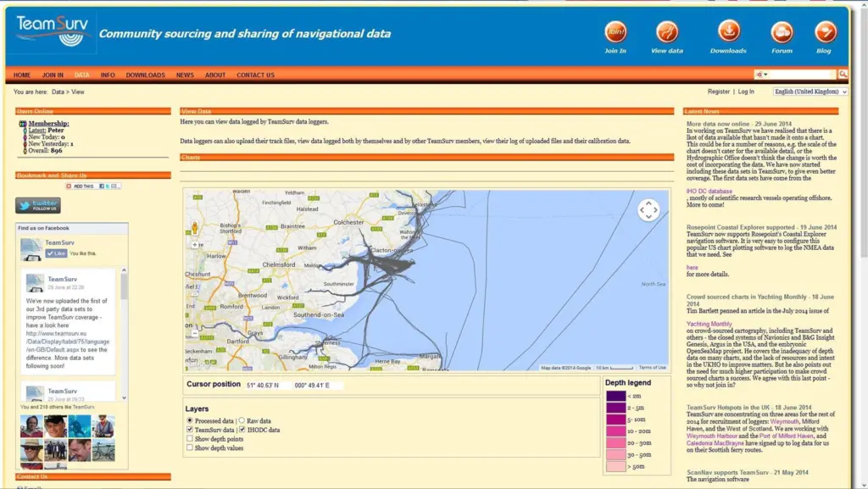Click the email share icon in AddThis bar

(x=114, y=186)
